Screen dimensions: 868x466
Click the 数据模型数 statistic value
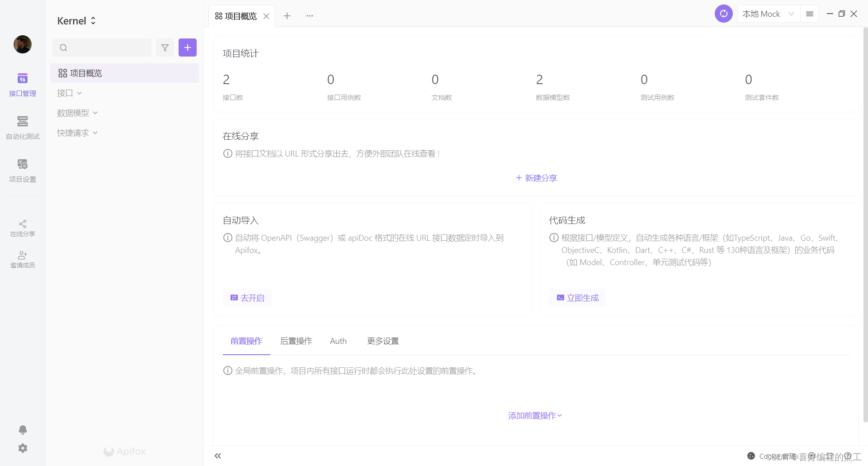coord(539,80)
